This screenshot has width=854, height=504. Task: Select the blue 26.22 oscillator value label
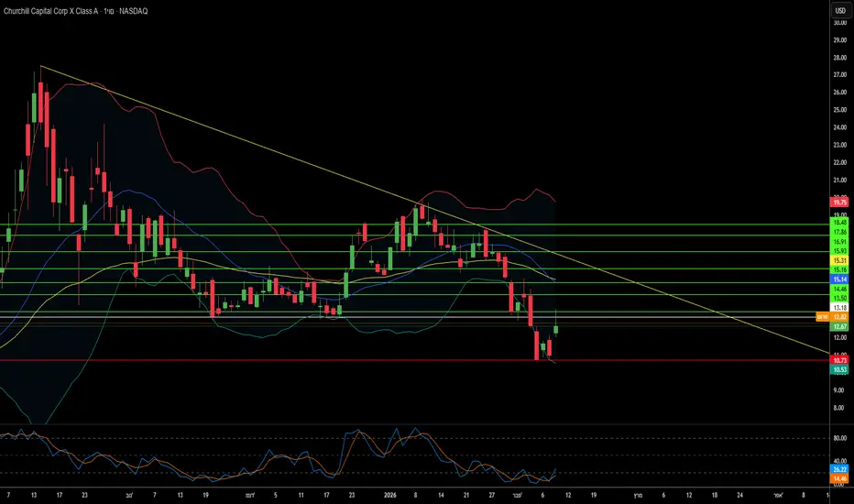coord(838,468)
